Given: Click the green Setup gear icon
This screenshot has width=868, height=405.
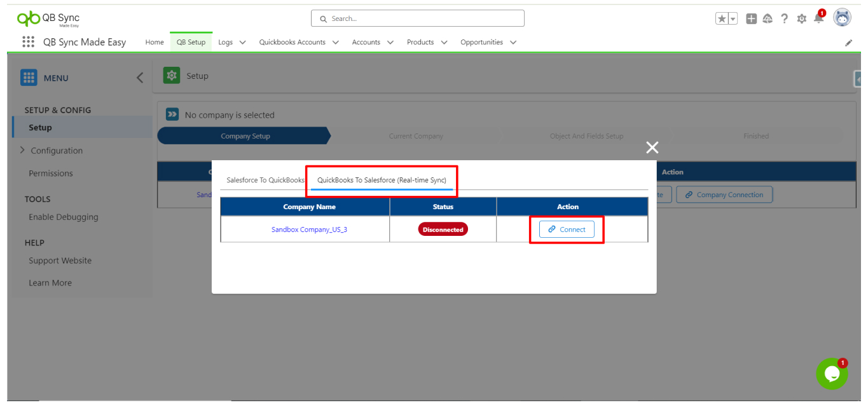Looking at the screenshot, I should (171, 76).
